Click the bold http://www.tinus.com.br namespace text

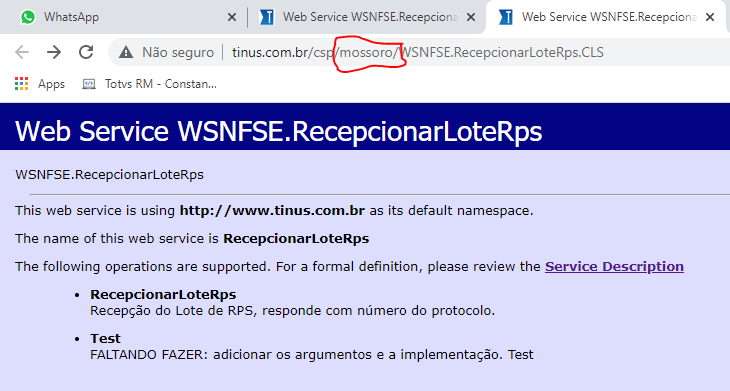(x=272, y=210)
